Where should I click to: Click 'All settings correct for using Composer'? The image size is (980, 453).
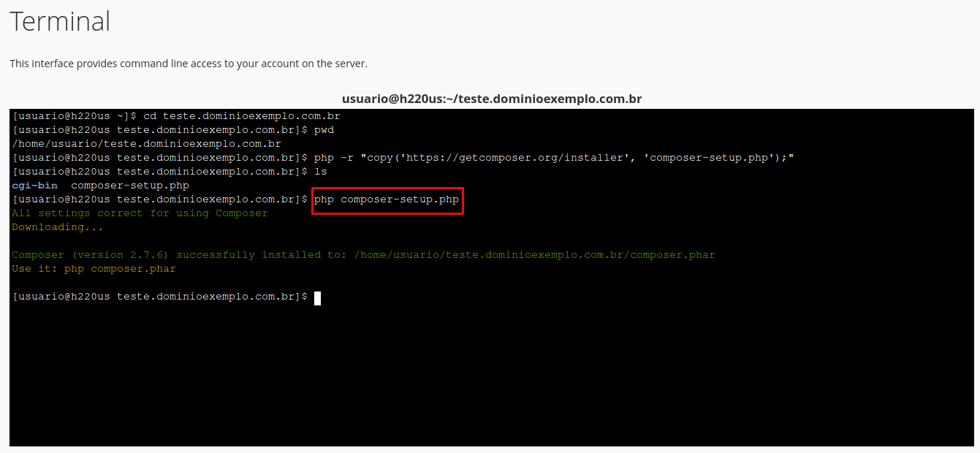coord(140,213)
